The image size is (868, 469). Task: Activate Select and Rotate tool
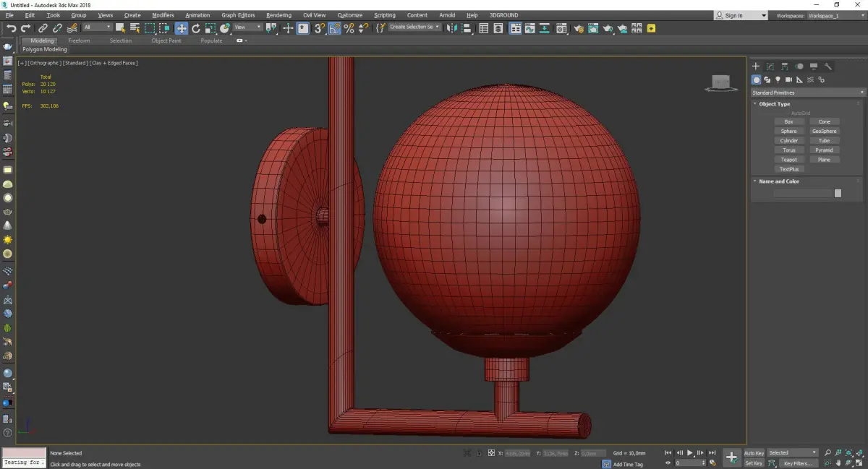(x=196, y=28)
